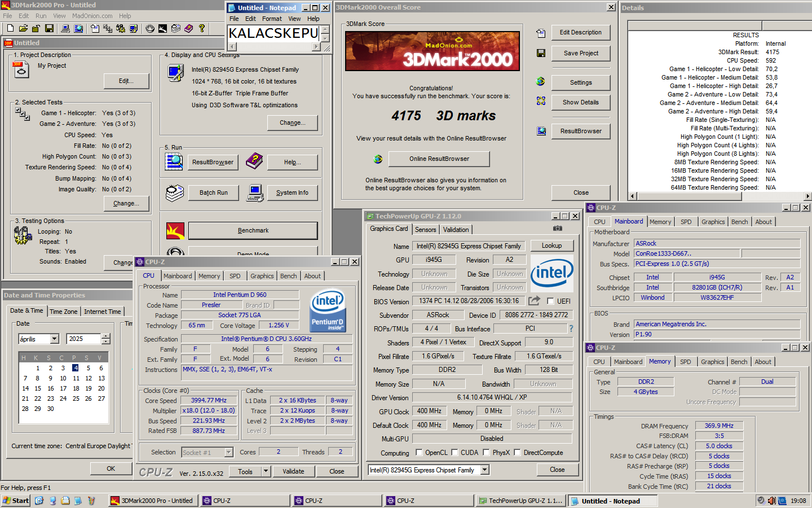Tick the OpenCL checkbox
Viewport: 812px width, 508px height.
419,453
